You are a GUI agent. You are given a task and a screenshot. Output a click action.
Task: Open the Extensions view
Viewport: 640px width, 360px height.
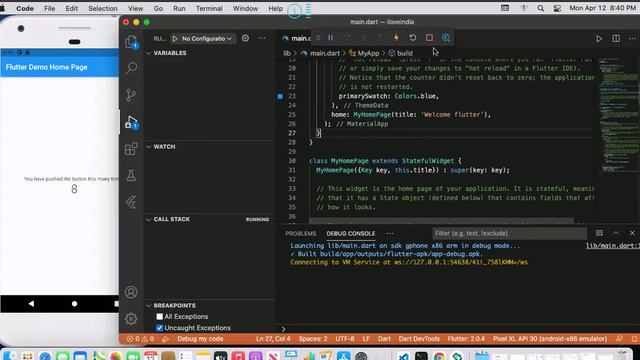coord(131,149)
